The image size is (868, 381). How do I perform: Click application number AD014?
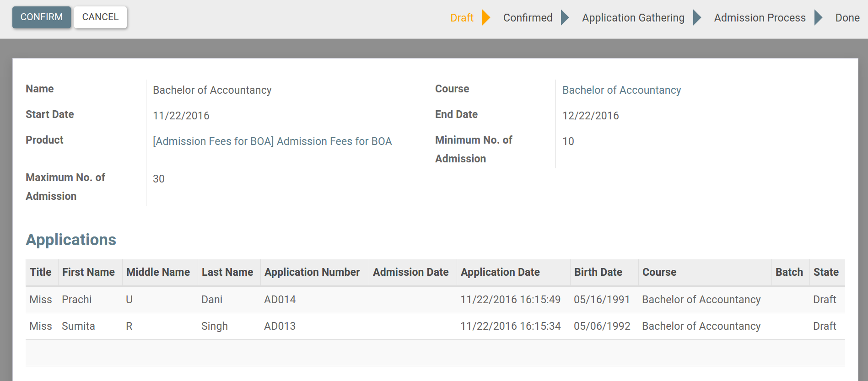coord(280,300)
